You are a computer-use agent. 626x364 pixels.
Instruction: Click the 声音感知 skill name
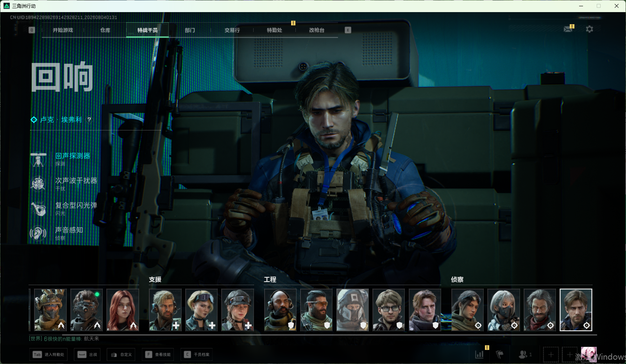(69, 230)
